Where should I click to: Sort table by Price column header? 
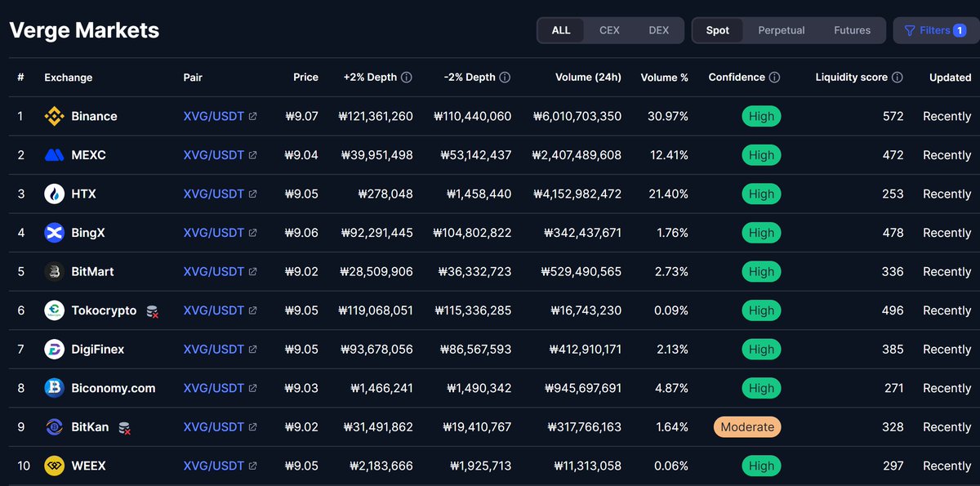click(x=306, y=78)
